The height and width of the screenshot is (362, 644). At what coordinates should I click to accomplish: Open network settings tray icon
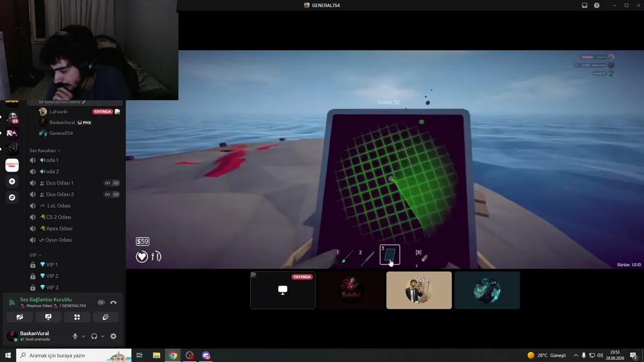(592, 355)
